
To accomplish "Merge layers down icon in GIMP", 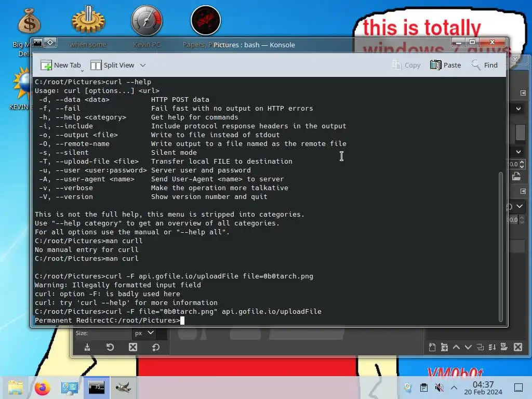I will coord(493,347).
